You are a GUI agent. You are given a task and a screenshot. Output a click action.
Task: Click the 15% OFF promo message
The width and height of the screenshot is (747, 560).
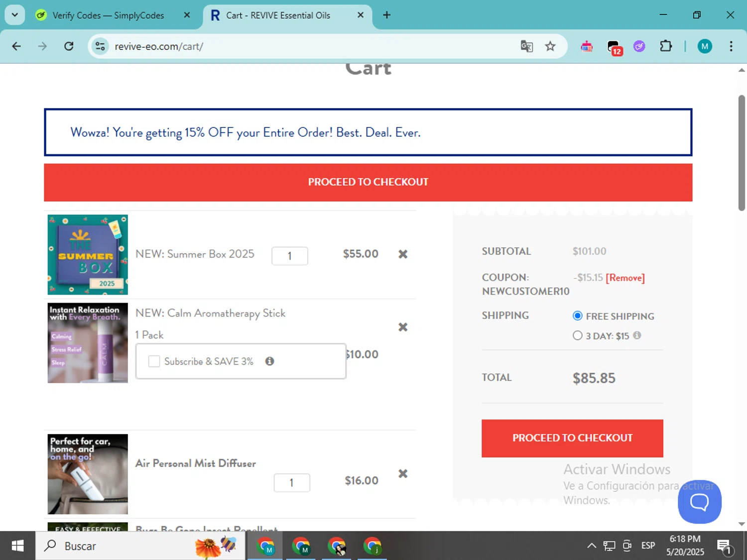click(246, 133)
